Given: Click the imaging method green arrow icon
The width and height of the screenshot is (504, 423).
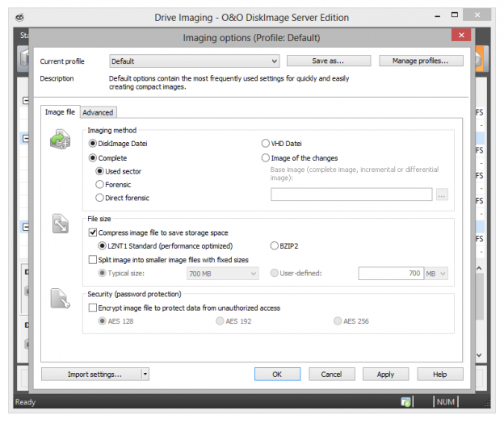Looking at the screenshot, I should coord(60,139).
